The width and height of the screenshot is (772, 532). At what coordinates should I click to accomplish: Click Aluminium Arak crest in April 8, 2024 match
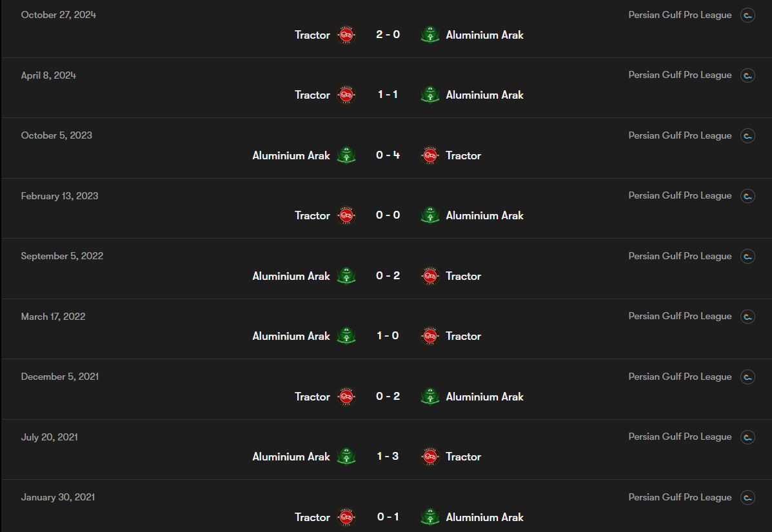click(x=430, y=95)
